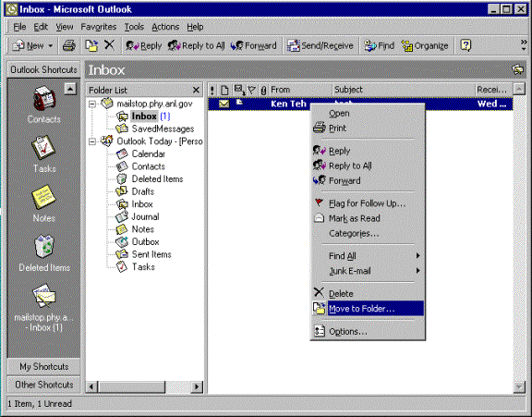The image size is (532, 417).
Task: Choose Open in the context menu
Action: click(x=368, y=113)
